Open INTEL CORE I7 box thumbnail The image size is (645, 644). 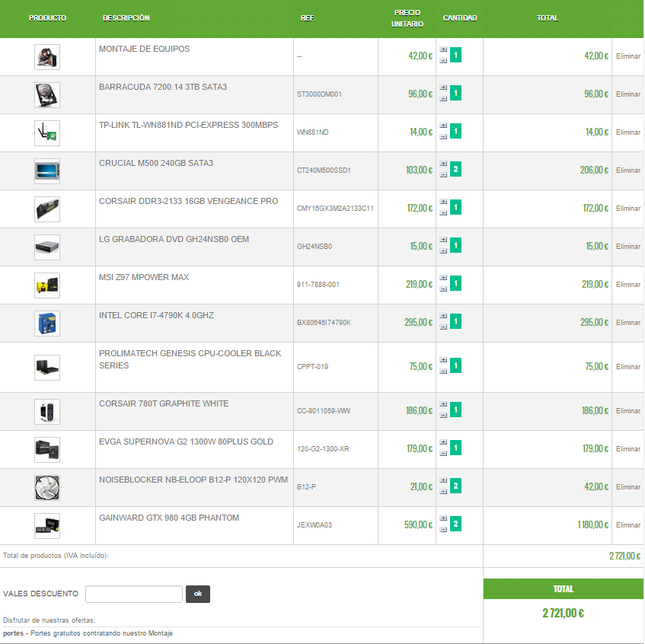[x=47, y=324]
